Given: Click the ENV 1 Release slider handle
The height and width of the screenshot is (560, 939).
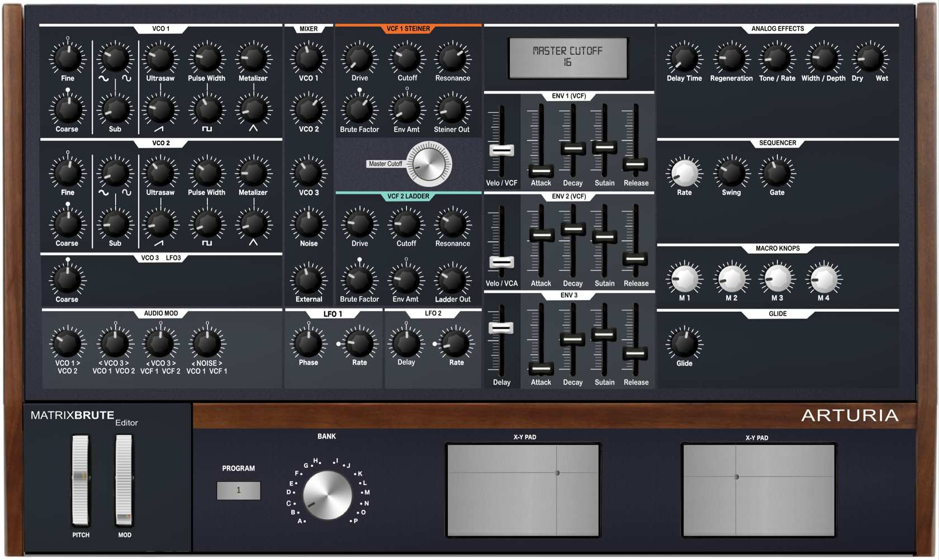Looking at the screenshot, I should pyautogui.click(x=636, y=164).
